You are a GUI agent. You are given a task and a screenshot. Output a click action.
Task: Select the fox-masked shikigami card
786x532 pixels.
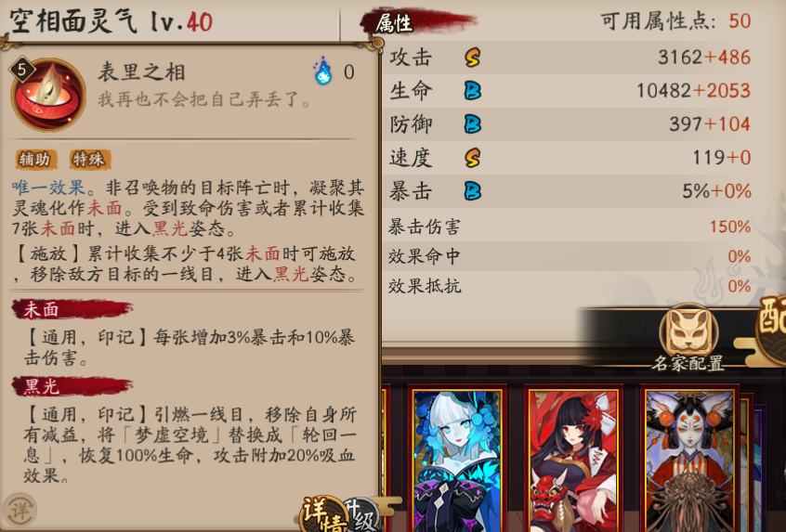689,460
